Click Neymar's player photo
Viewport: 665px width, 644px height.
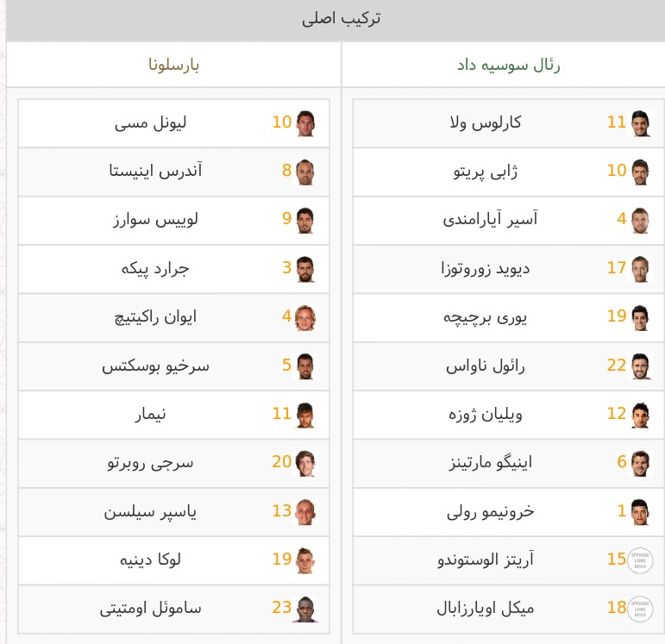(305, 415)
